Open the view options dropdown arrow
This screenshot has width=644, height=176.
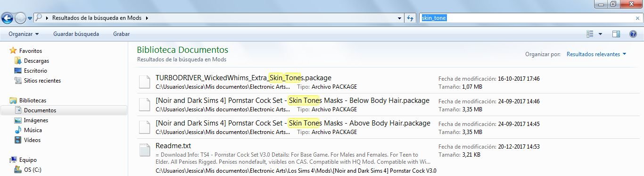[600, 34]
